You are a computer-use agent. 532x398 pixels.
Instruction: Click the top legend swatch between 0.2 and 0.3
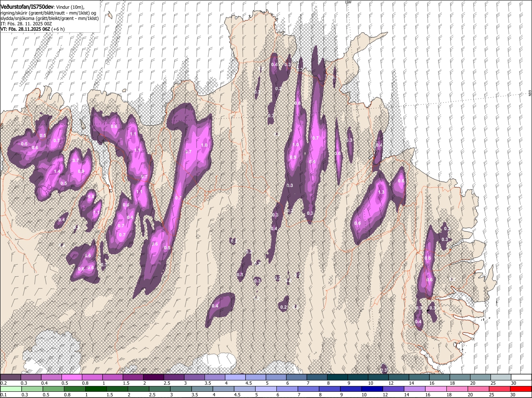point(10,377)
